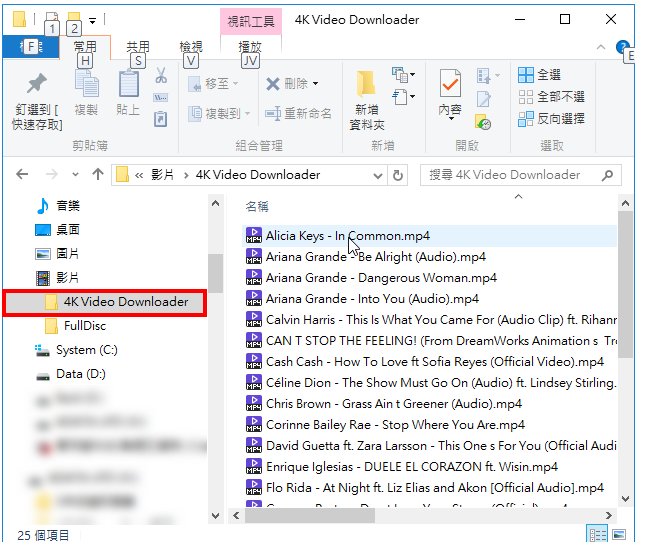Click the Rename (重新命名) button
Viewport: 651px width, 542px height.
point(298,113)
